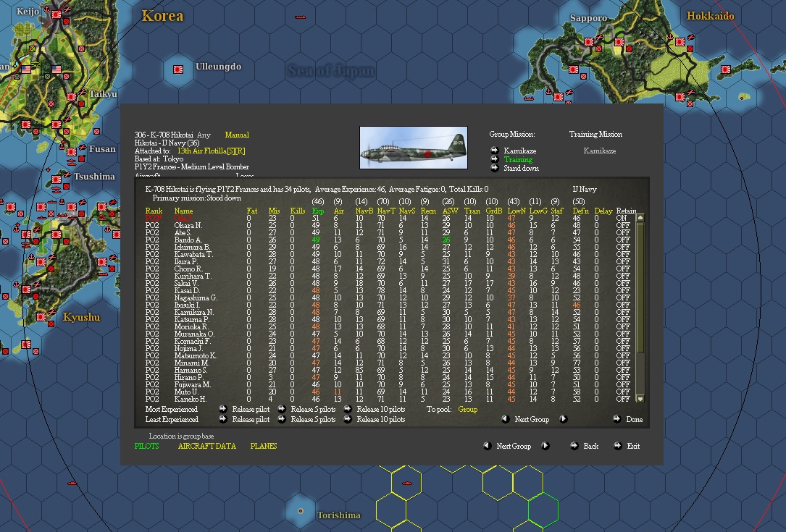Toggle Retain for pilot Sakai V.
This screenshot has width=786, height=532.
(622, 283)
